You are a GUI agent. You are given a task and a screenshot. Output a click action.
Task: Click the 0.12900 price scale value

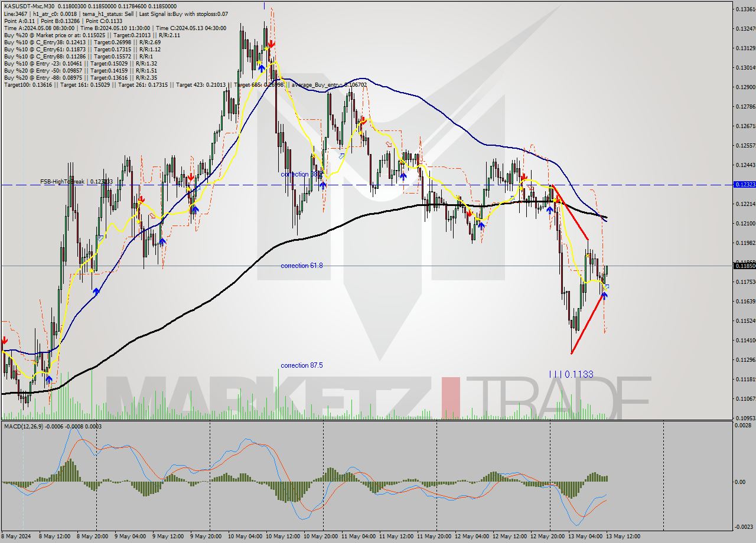(744, 87)
